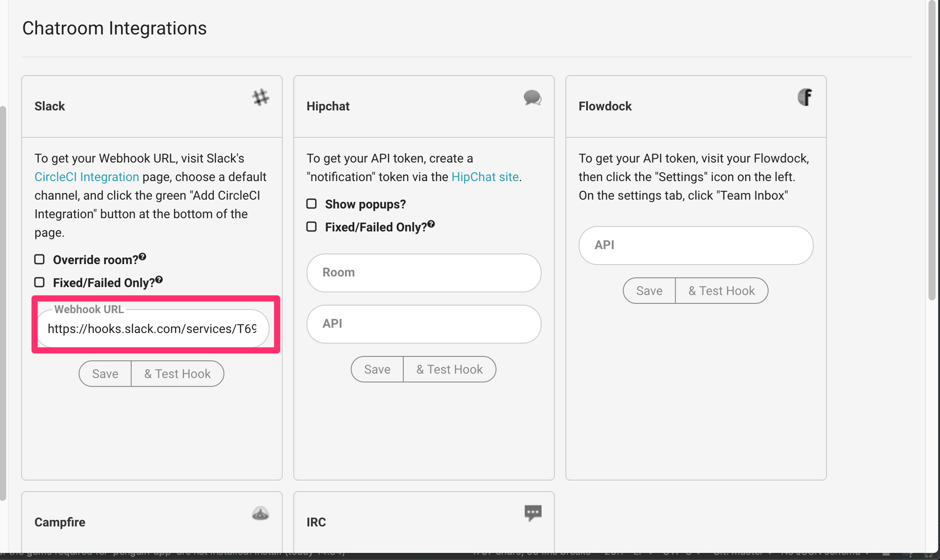The height and width of the screenshot is (560, 940).
Task: Toggle Hipchat Fixed/Failed Only checkbox
Action: 312,227
